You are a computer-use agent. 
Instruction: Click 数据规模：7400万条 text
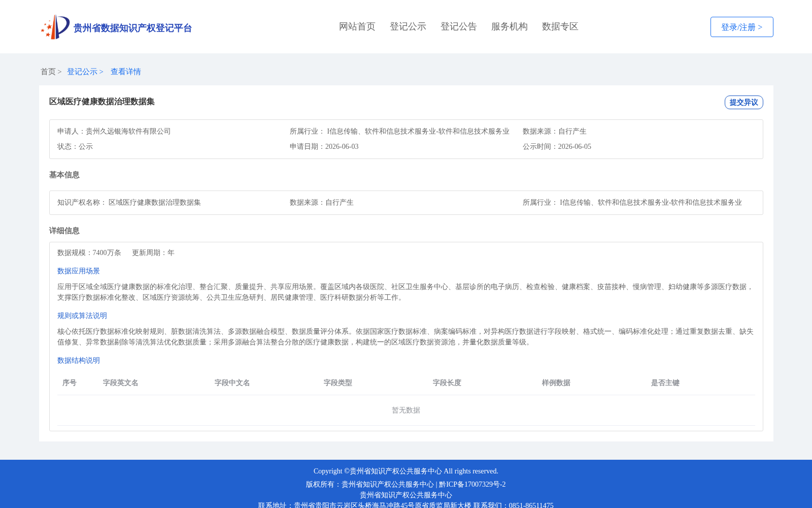[89, 252]
